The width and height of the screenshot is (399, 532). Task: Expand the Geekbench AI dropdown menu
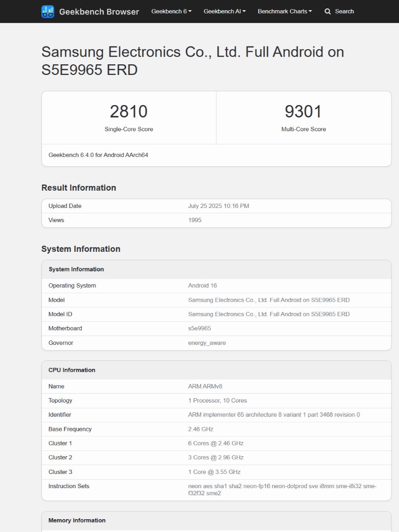[x=225, y=11]
